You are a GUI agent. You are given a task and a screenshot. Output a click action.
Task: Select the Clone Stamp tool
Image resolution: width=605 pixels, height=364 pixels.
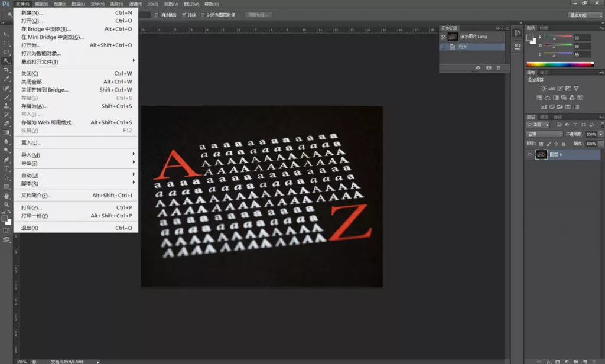(6, 106)
